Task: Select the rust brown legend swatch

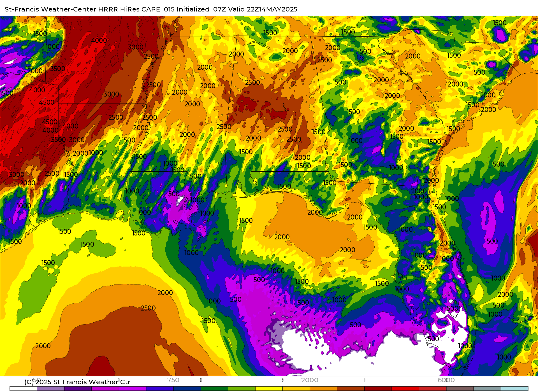Action: pos(351,389)
